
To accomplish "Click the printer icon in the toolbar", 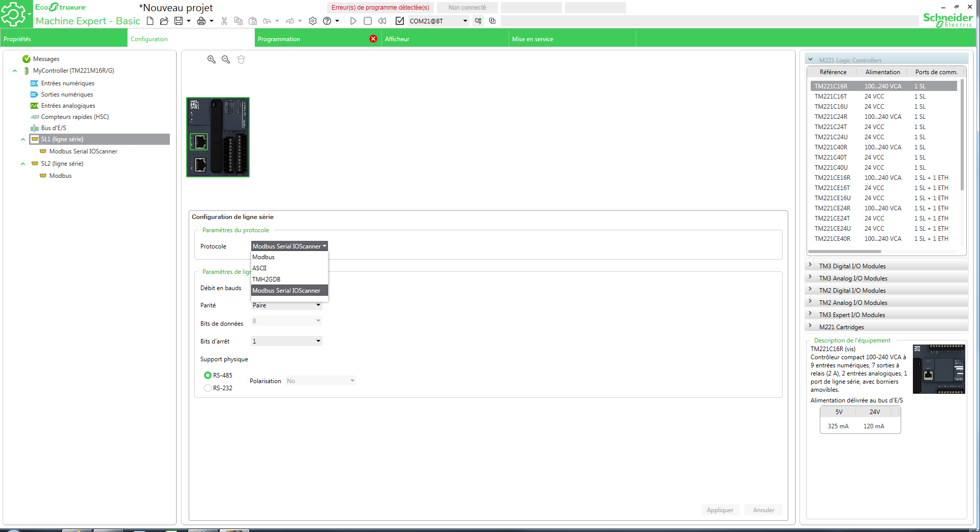I will click(201, 21).
